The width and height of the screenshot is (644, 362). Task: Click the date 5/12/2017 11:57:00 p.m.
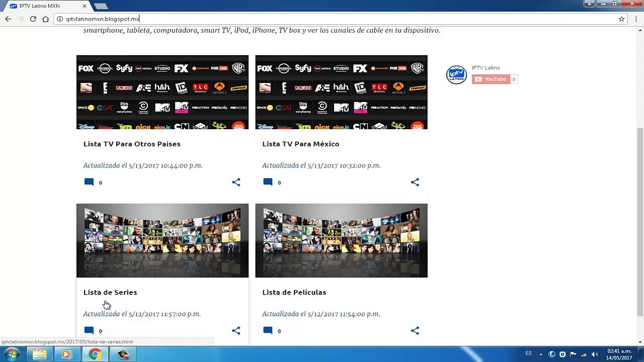click(165, 314)
